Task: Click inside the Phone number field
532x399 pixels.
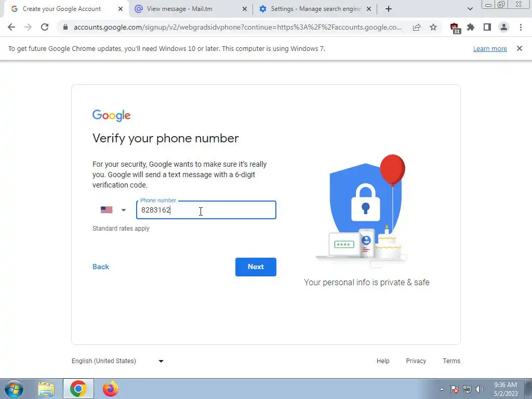Action: click(x=206, y=210)
